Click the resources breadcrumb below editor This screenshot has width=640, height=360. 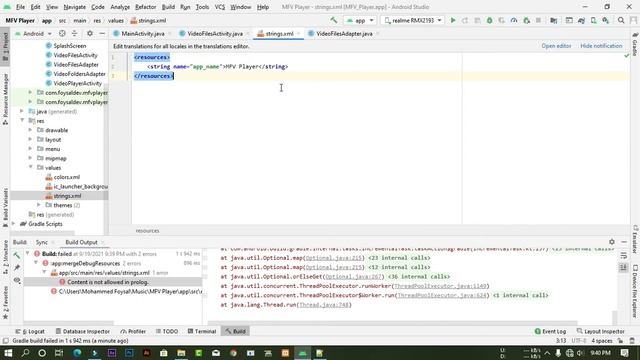147,231
